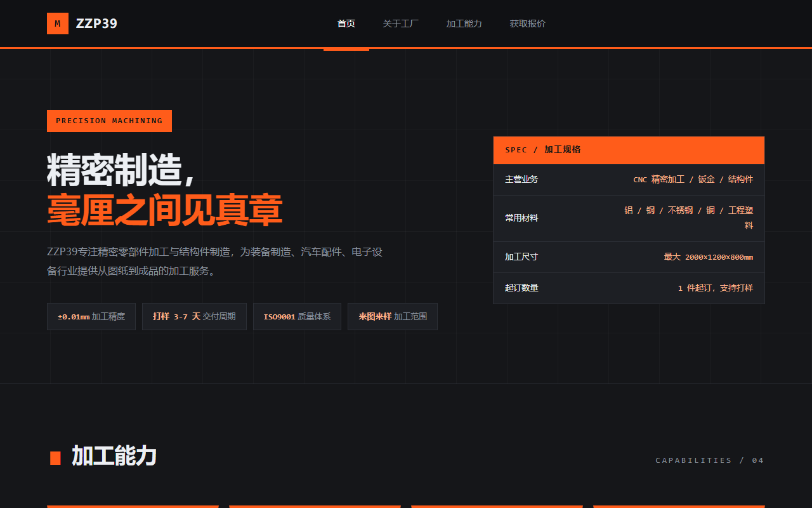Click the 起订数量 row label
This screenshot has width=812, height=508.
point(521,288)
